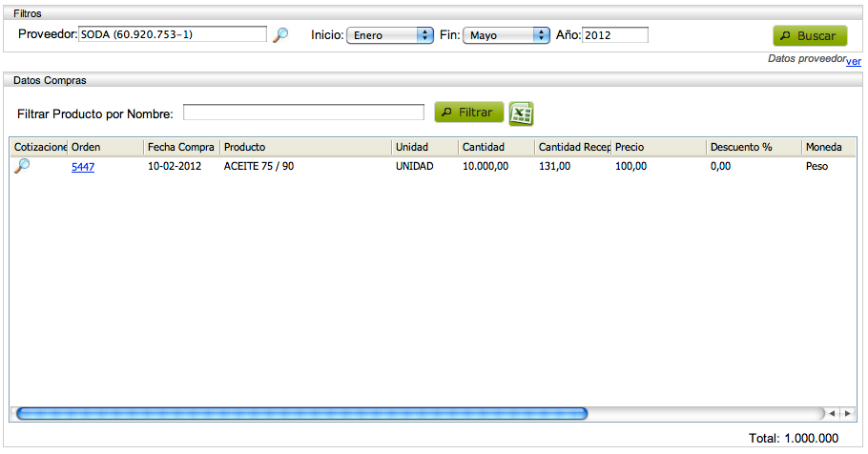Open order link 5447
The width and height of the screenshot is (868, 454).
[83, 167]
